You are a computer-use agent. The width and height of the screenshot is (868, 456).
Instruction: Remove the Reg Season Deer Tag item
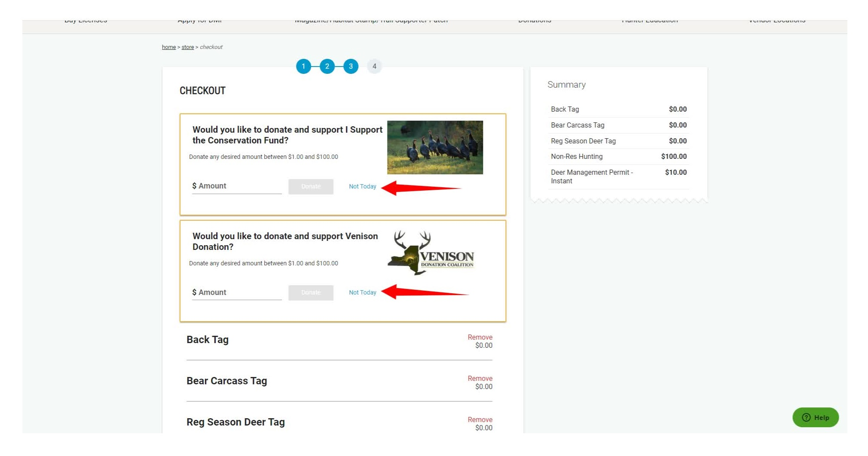click(x=480, y=420)
